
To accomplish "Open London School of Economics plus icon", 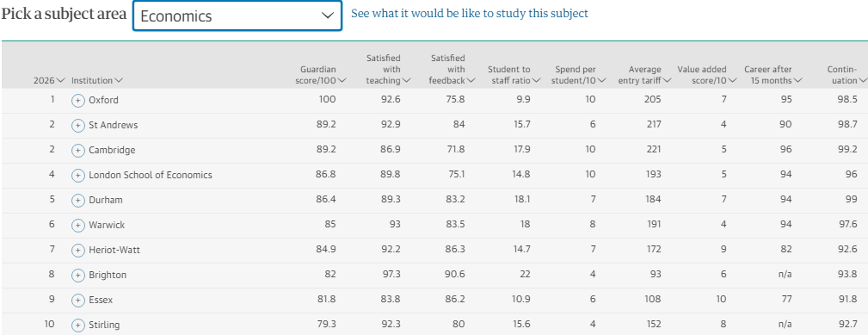I will tap(78, 176).
